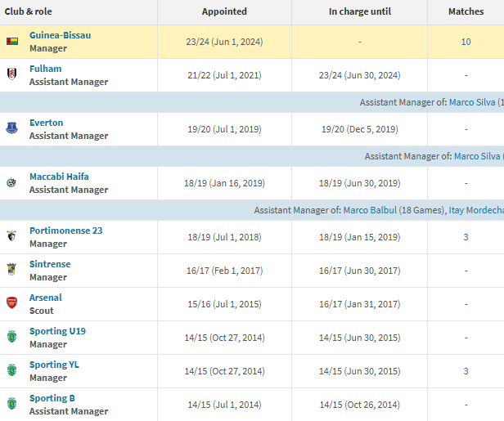
Task: Open the Guinea-Bissau team link
Action: tap(60, 35)
